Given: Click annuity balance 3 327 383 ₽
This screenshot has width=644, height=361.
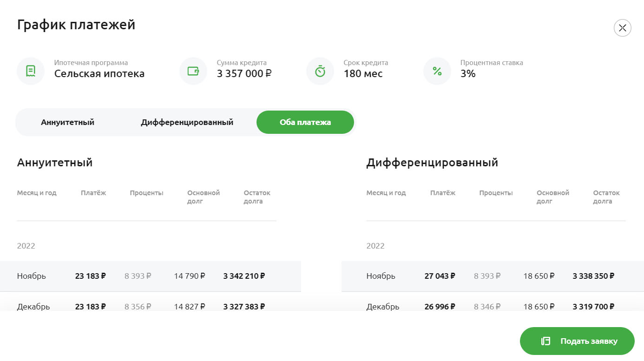Looking at the screenshot, I should pos(244,307).
